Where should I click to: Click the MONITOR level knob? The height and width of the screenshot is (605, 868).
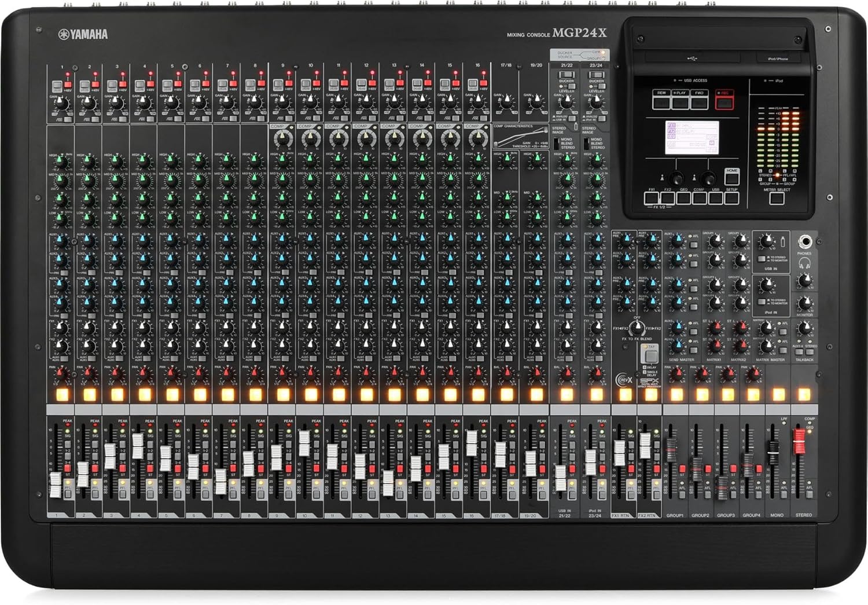804,304
